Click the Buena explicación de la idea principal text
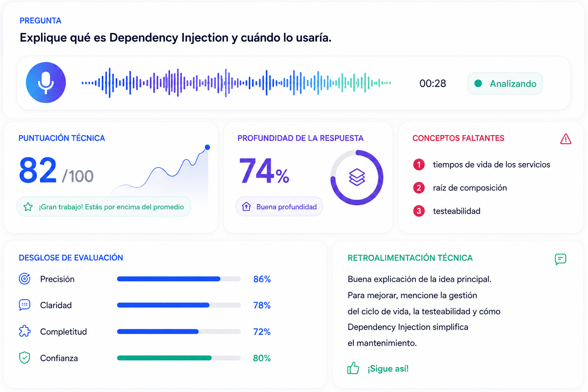 click(419, 279)
